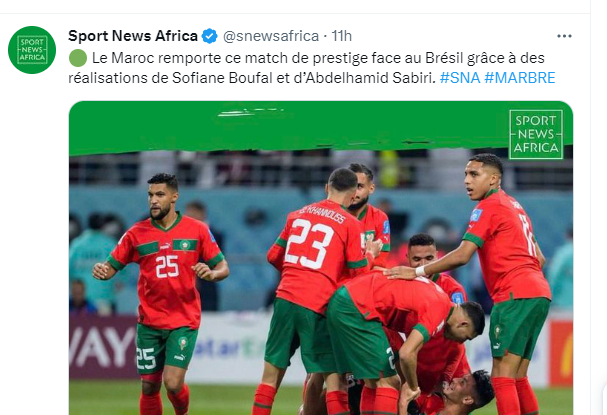Click the Sport News Africa display name
This screenshot has height=415, width=607.
(133, 36)
